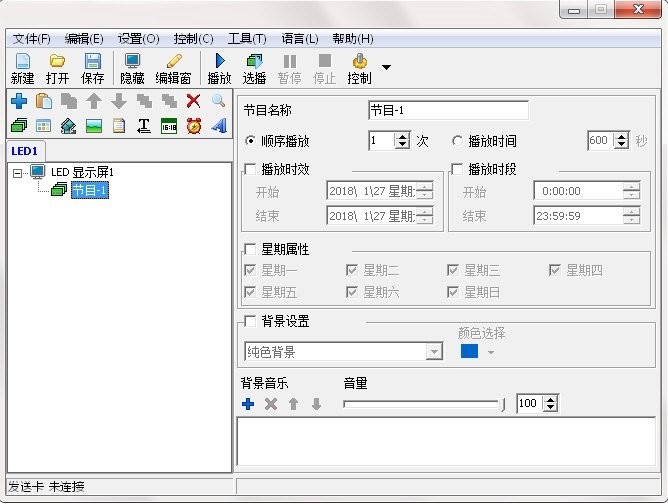Viewport: 668px width, 504px height.
Task: Open the 工具(T) menu
Action: coord(247,39)
